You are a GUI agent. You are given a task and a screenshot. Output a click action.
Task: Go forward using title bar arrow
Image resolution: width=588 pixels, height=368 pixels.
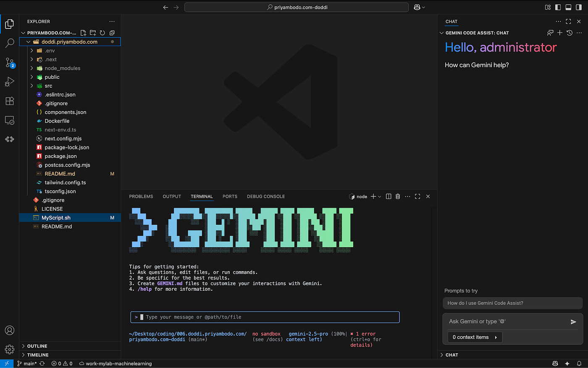pos(176,7)
